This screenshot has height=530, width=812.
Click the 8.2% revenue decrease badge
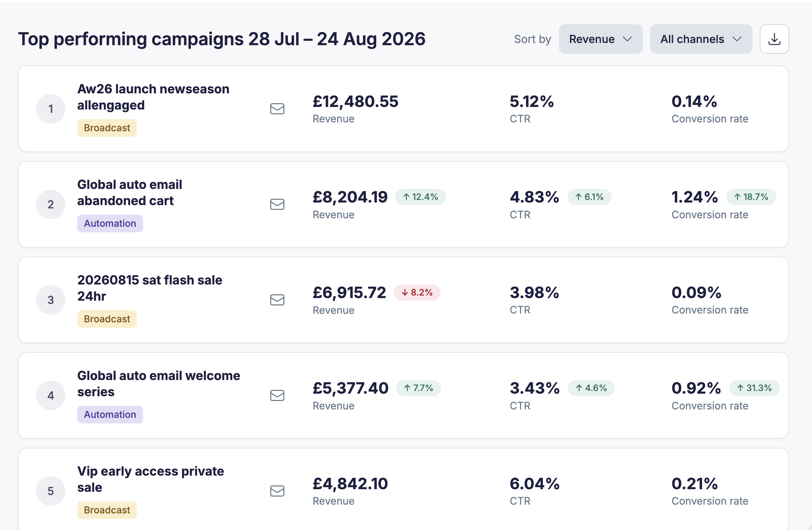[417, 293]
